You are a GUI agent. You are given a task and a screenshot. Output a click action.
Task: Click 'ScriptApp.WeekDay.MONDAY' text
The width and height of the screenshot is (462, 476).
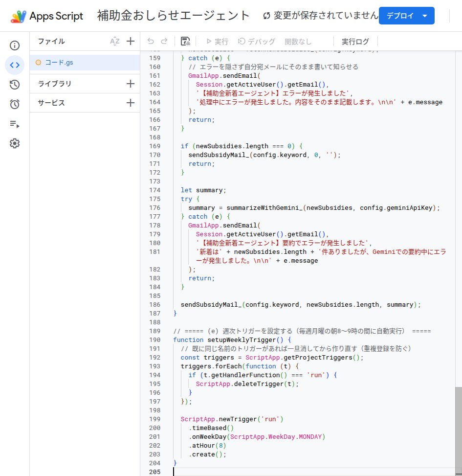[x=276, y=437]
